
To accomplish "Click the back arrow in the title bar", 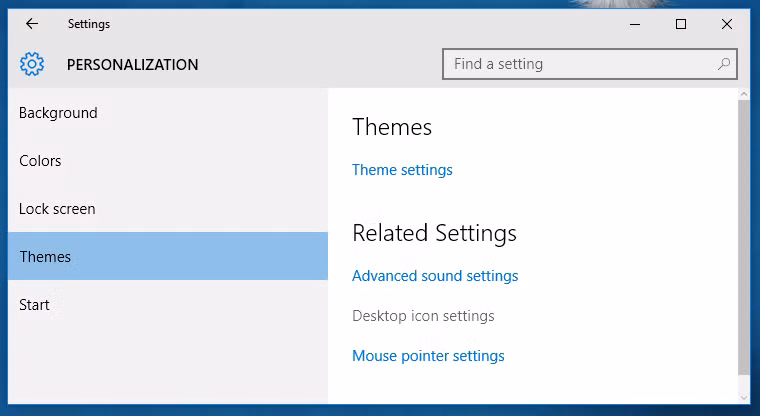I will click(x=32, y=24).
